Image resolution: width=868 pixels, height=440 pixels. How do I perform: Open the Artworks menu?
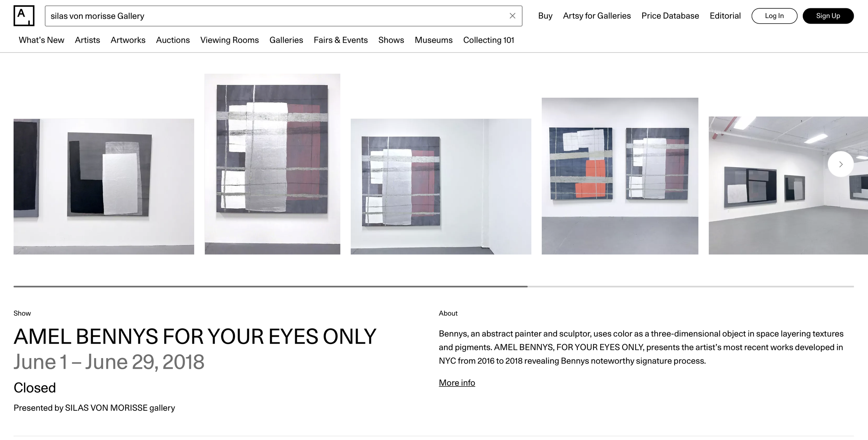pos(128,40)
